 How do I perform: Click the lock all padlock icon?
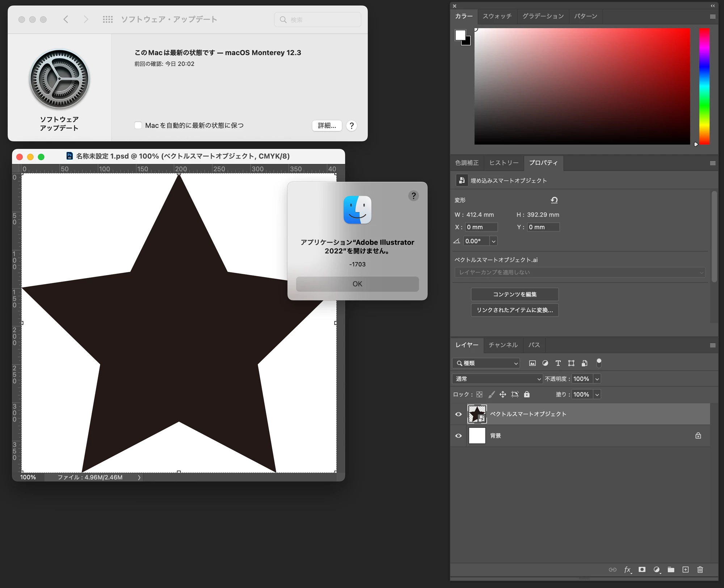[x=527, y=394]
